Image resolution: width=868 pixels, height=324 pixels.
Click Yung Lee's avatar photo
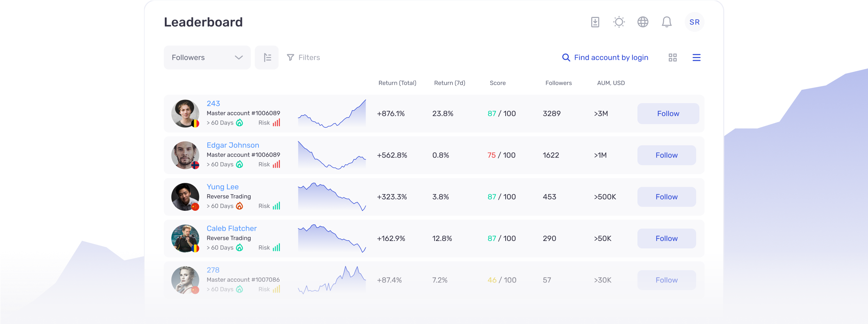click(185, 197)
